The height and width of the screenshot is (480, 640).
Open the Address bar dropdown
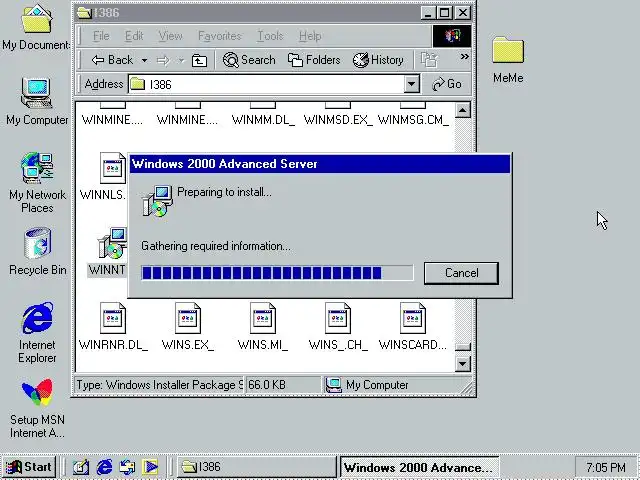pyautogui.click(x=411, y=84)
